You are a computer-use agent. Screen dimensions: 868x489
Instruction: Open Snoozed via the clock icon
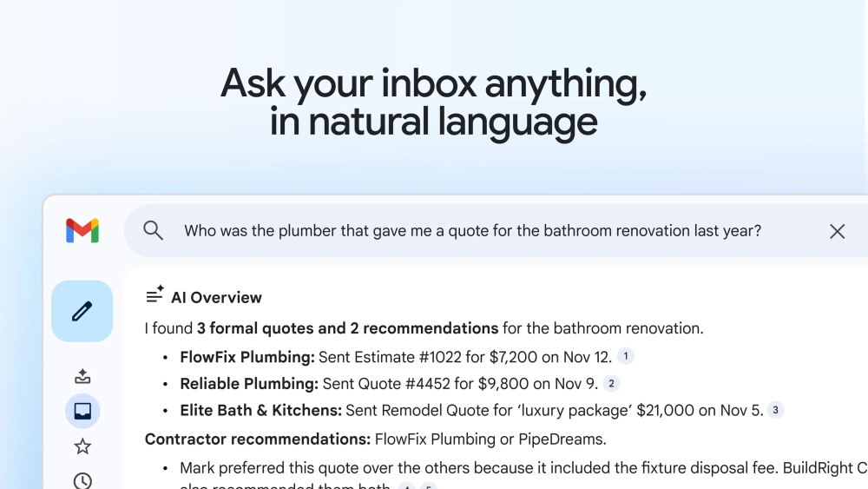click(82, 480)
